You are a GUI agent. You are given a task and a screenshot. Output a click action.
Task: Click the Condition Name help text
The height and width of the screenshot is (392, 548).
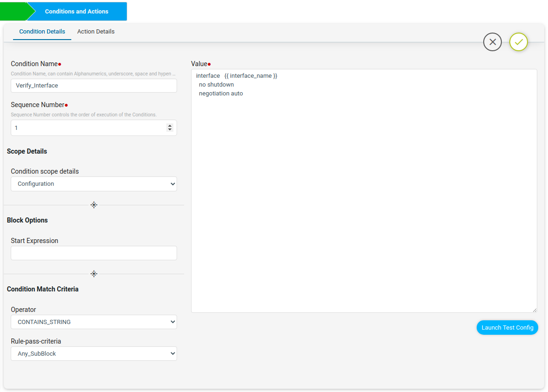[93, 74]
